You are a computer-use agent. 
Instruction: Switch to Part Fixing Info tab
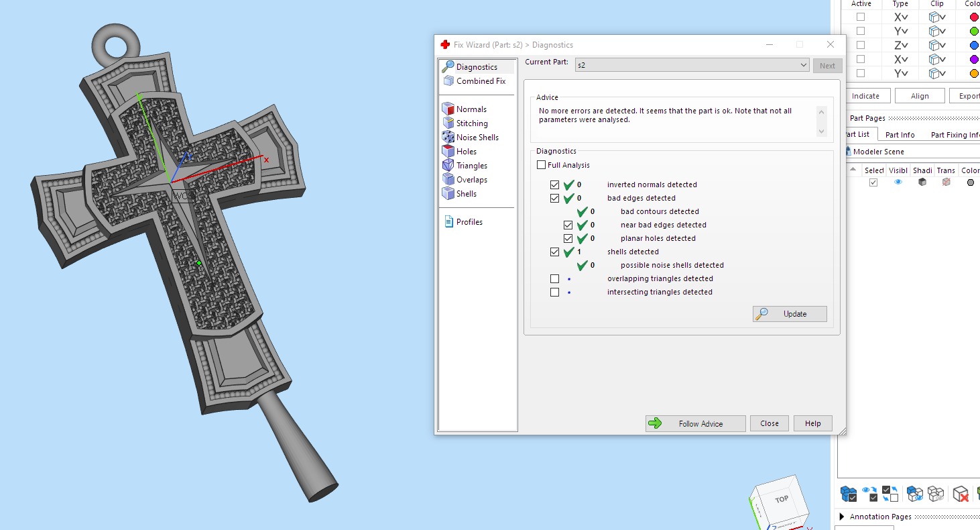(x=955, y=135)
